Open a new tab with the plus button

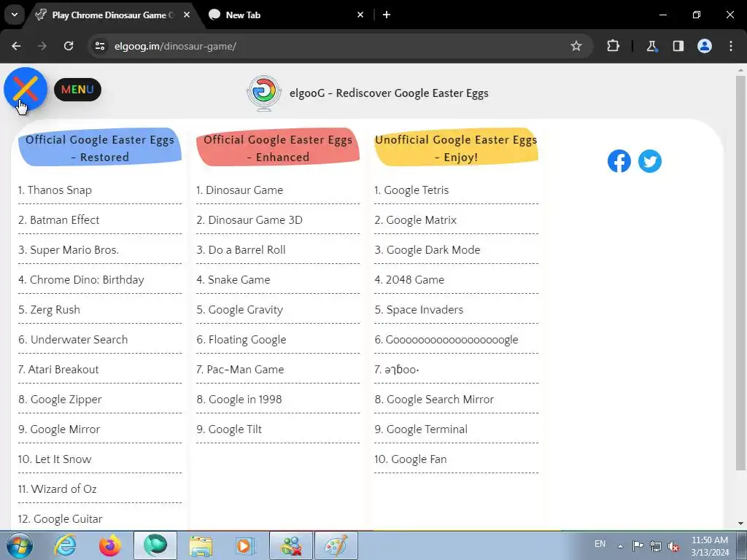point(387,15)
